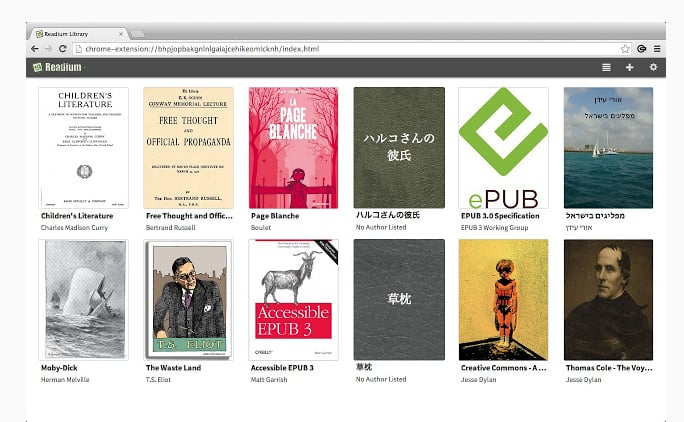Click Jesse Dylan under Creative Commons
684x422 pixels.
click(479, 380)
